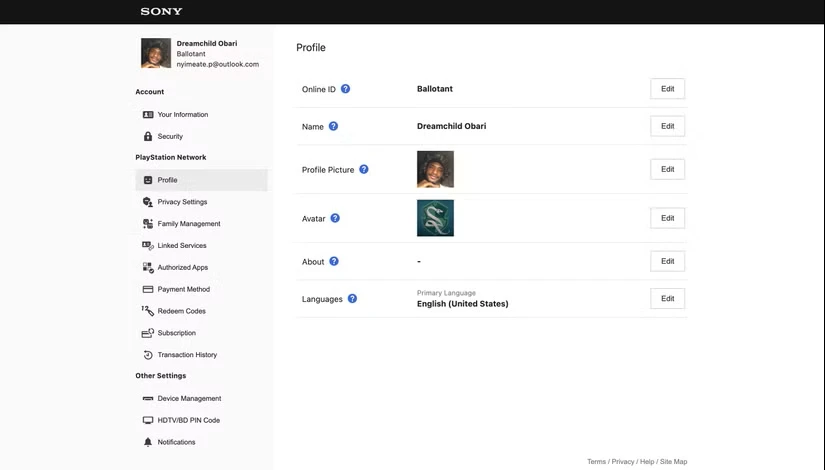Click the Security padlock icon

click(148, 136)
